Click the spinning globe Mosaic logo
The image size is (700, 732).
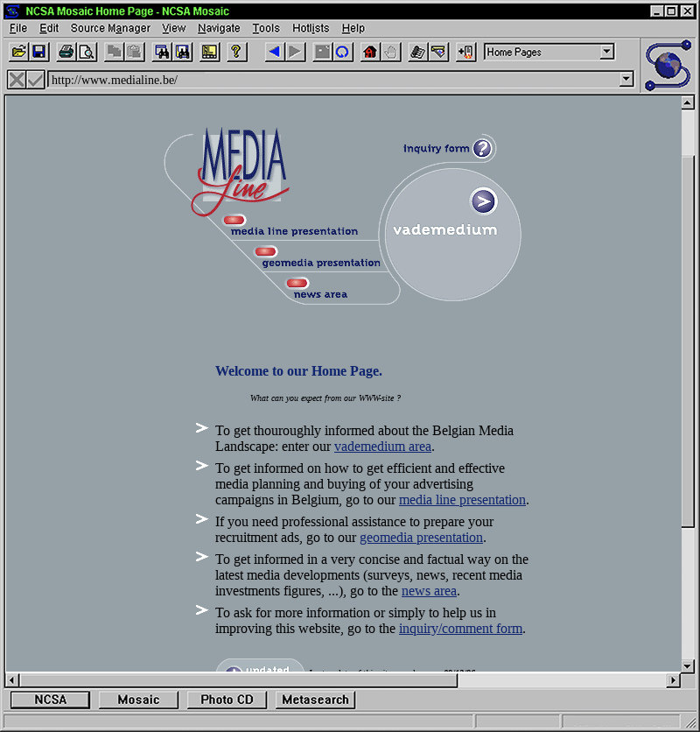coord(668,65)
